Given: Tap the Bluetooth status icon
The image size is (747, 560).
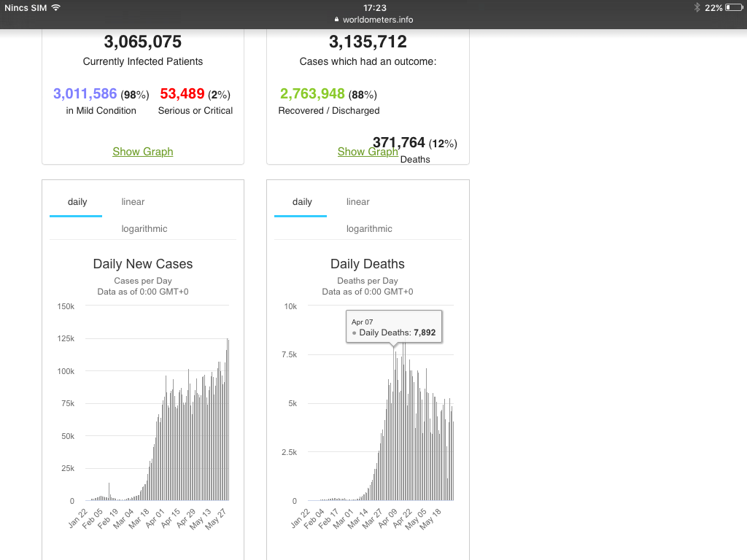Looking at the screenshot, I should pos(697,7).
